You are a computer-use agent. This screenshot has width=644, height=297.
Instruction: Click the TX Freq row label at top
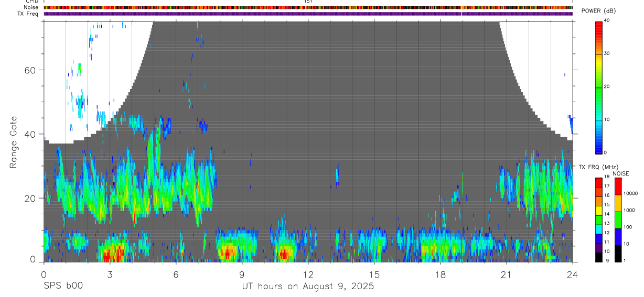[28, 14]
